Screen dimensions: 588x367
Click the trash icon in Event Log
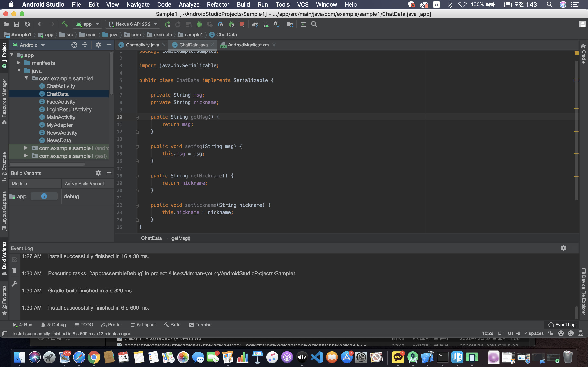[14, 270]
